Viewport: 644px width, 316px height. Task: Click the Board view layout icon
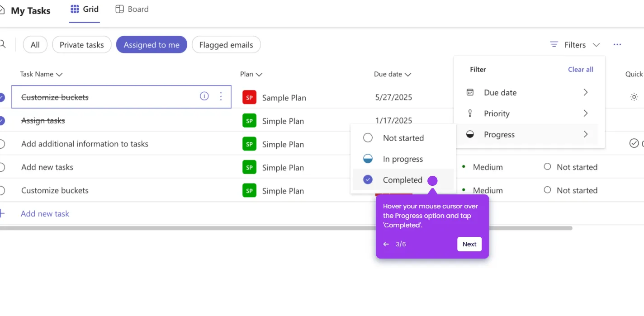pos(119,9)
